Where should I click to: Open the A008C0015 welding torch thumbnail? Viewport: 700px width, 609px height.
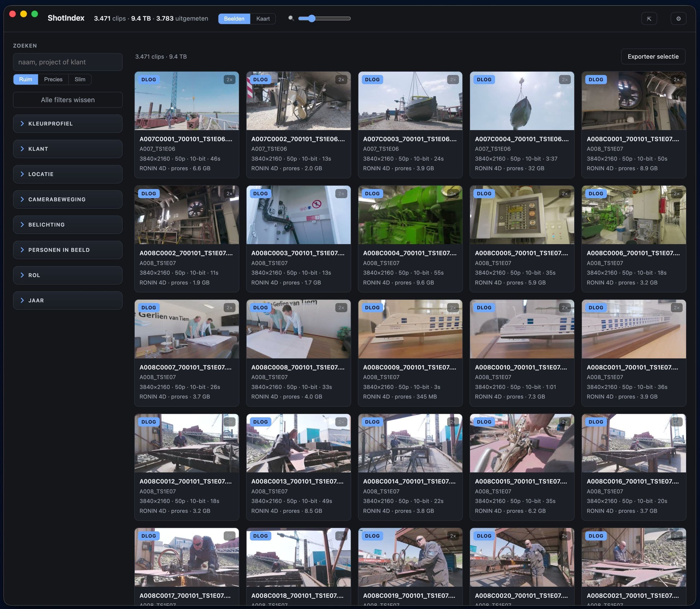522,443
